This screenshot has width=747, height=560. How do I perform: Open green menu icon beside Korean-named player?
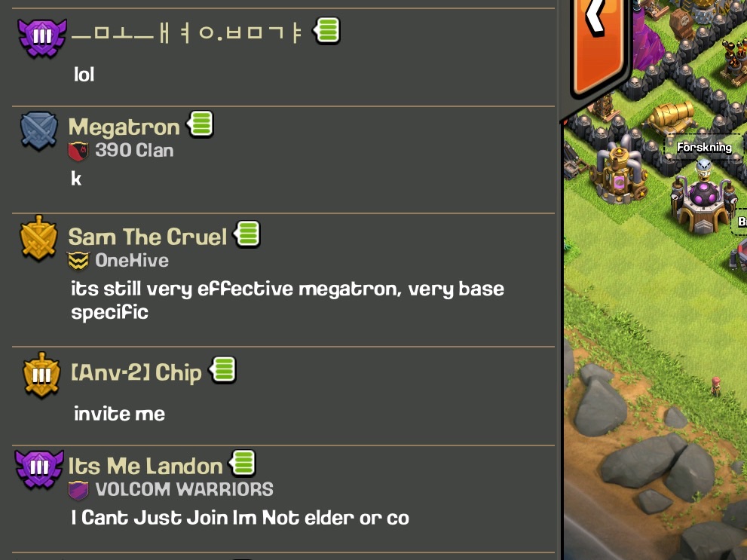tap(327, 31)
